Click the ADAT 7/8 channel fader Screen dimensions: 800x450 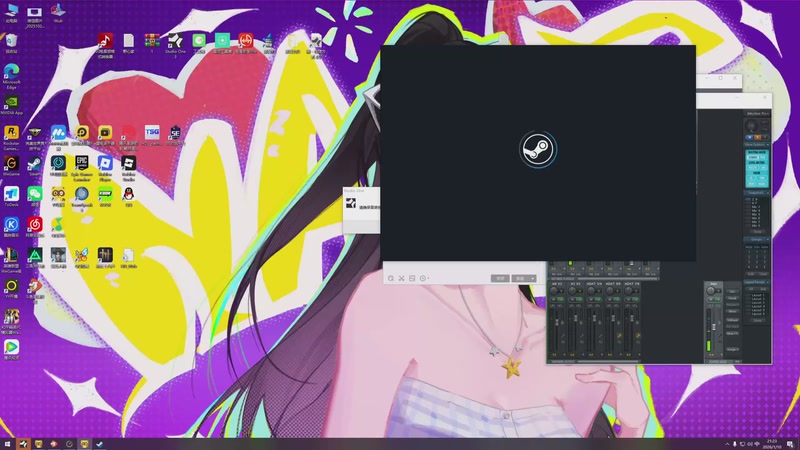(x=632, y=320)
